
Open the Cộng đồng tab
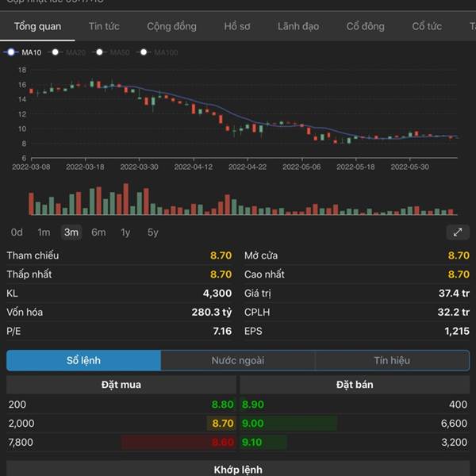coord(171,26)
